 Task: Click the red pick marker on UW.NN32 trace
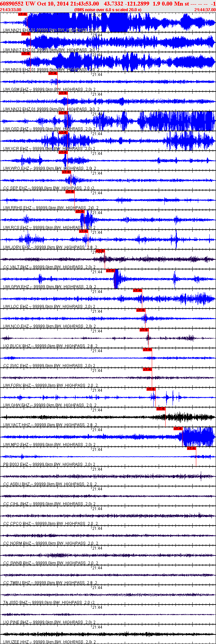click(63, 93)
